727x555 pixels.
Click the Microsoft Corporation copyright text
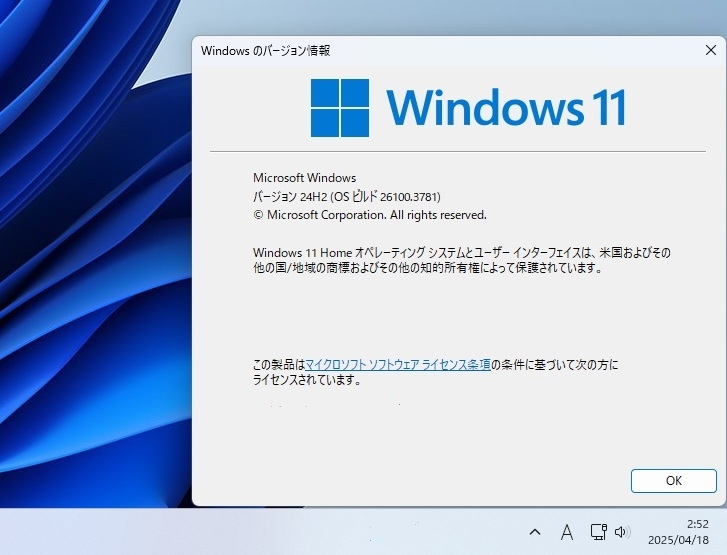click(x=370, y=215)
